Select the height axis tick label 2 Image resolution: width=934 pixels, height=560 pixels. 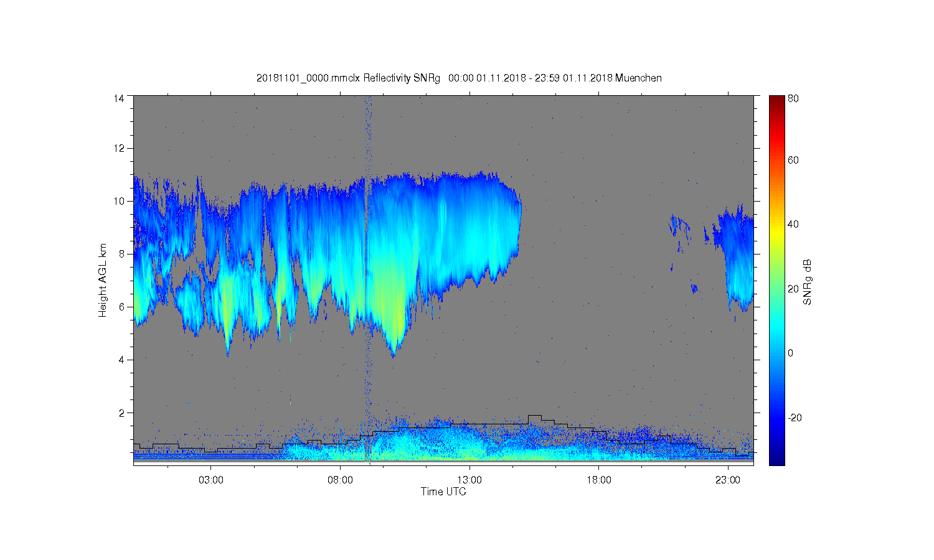122,413
